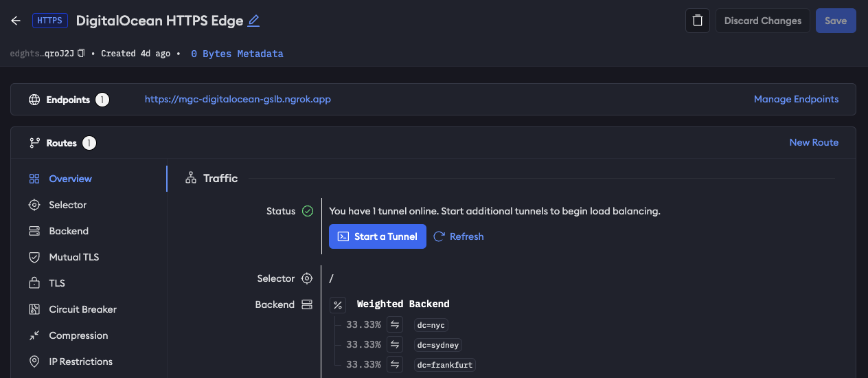This screenshot has height=378, width=868.
Task: Click the swap icon beside dc=sydney
Action: point(395,344)
